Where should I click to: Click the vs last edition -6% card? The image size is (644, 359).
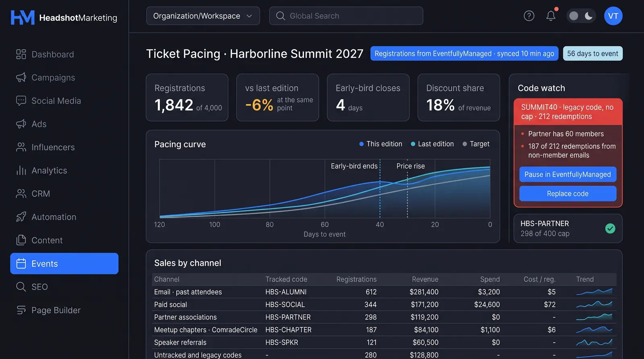(278, 97)
